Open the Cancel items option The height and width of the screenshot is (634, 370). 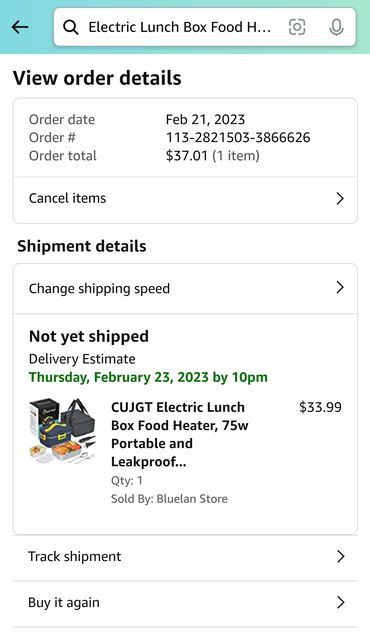pos(185,199)
